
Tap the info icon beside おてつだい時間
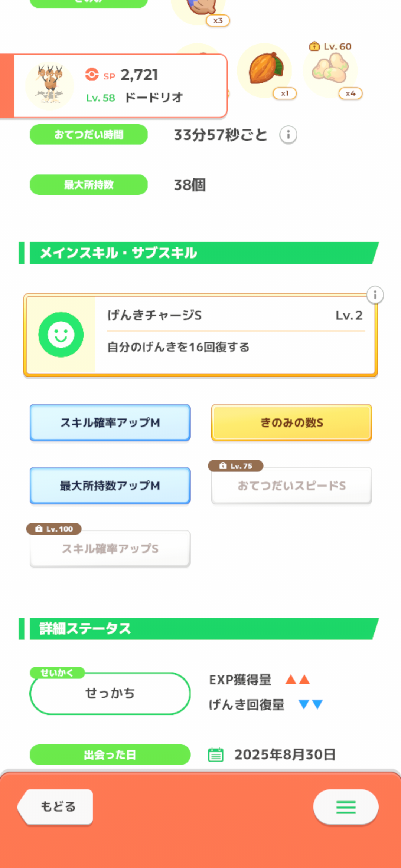pos(288,135)
